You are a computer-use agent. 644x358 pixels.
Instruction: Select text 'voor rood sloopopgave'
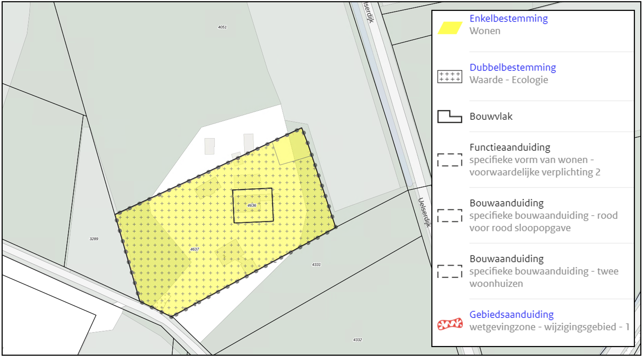520,228
